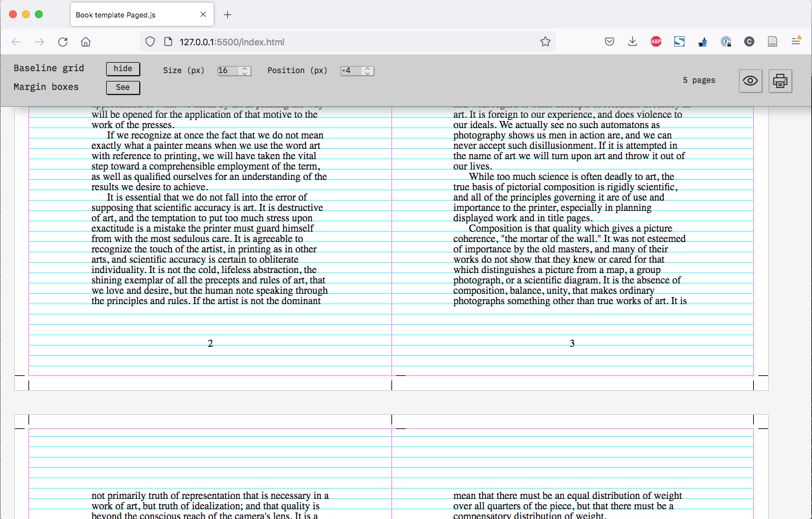Click the line starting 'not primarily truth of representation'
The height and width of the screenshot is (519, 812).
(x=210, y=496)
